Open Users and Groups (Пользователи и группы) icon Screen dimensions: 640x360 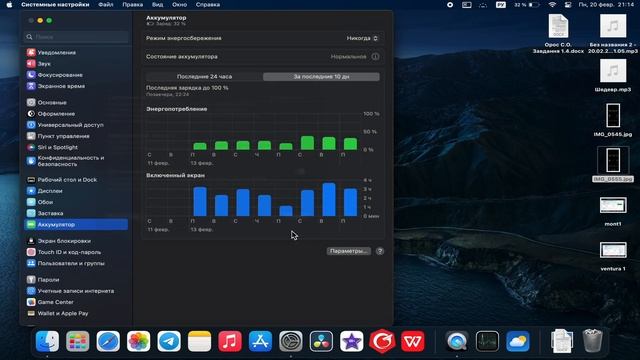(31, 263)
